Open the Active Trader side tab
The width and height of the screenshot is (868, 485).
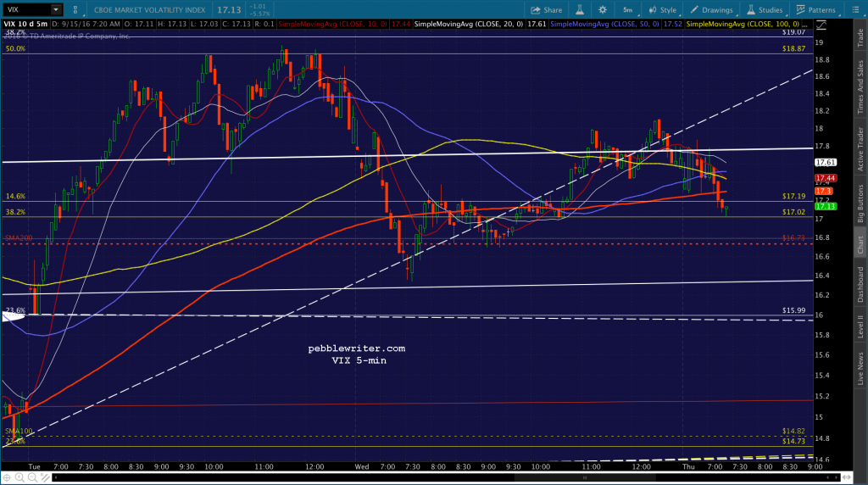(860, 149)
